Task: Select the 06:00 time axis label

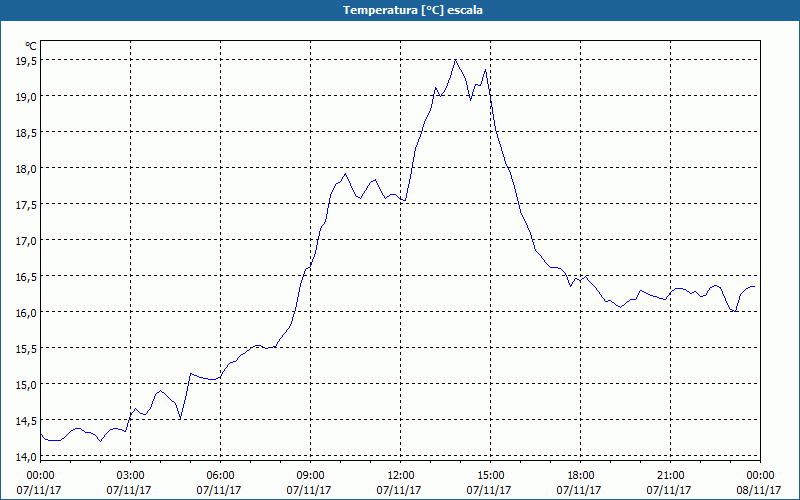Action: pyautogui.click(x=220, y=476)
